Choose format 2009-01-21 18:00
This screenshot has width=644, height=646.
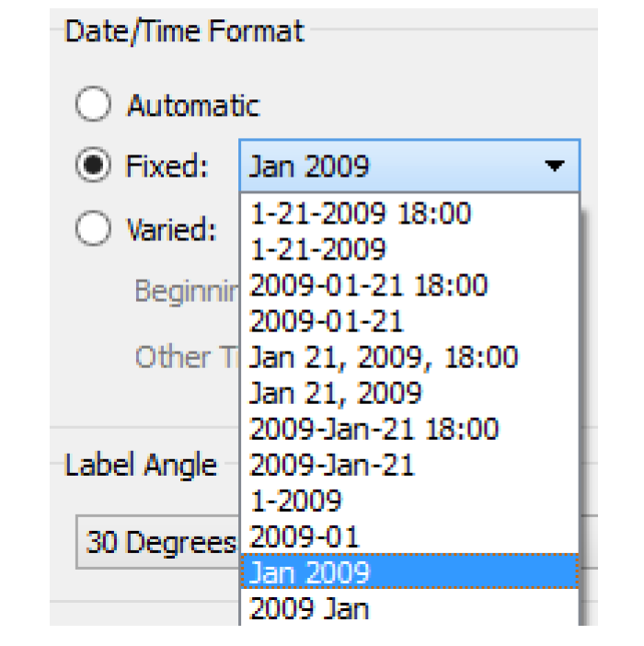click(x=368, y=285)
